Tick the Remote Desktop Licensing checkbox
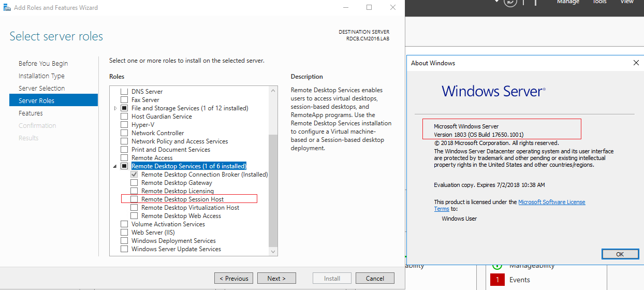Viewport: 644px width, 290px height. pos(134,191)
